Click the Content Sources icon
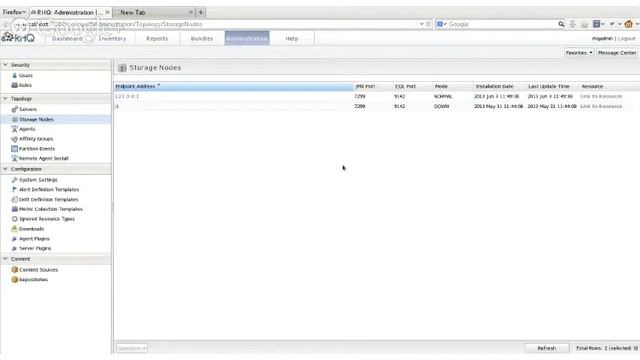The image size is (640, 360). (14, 270)
